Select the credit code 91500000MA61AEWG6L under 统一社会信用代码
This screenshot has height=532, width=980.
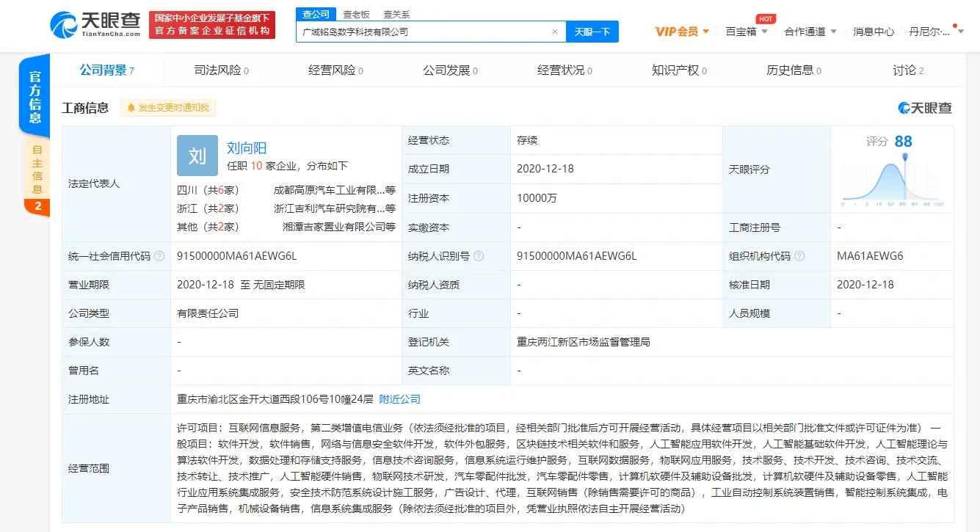(237, 256)
